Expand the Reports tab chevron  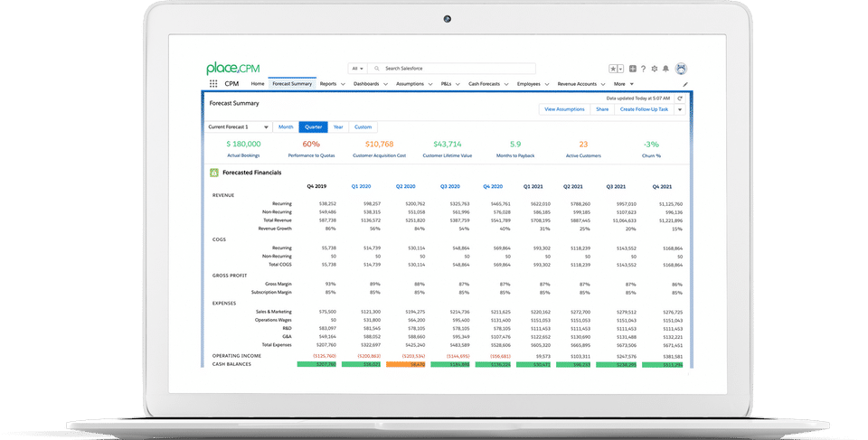pos(343,84)
